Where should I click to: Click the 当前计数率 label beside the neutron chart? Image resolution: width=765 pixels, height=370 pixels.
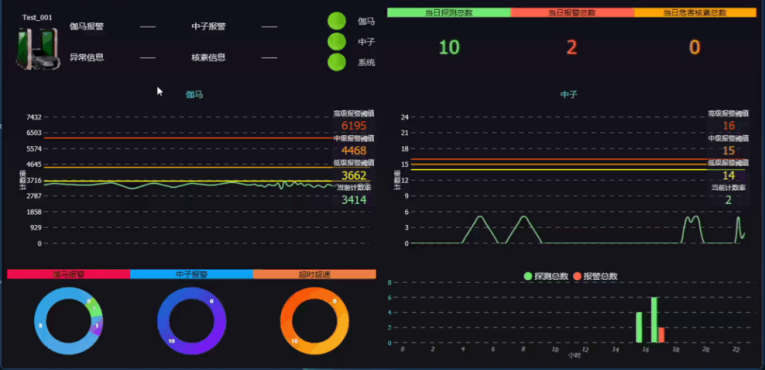(x=728, y=187)
